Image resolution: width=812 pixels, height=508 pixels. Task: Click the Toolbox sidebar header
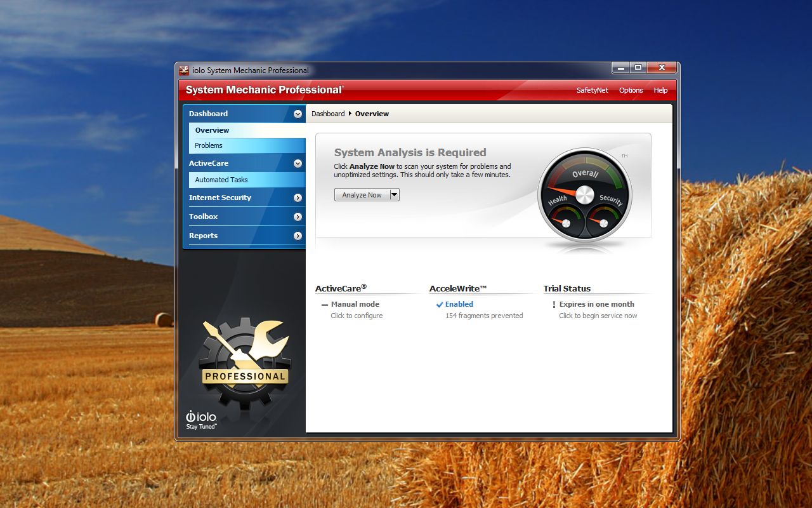244,217
